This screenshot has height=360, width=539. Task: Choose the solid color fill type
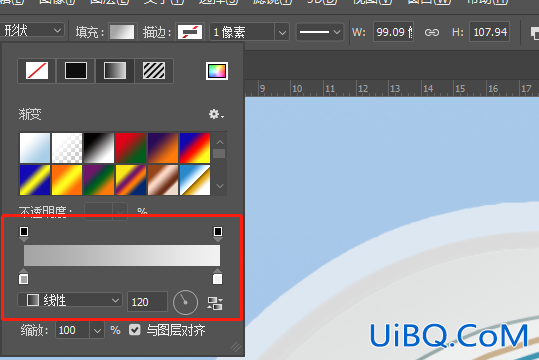click(x=76, y=71)
